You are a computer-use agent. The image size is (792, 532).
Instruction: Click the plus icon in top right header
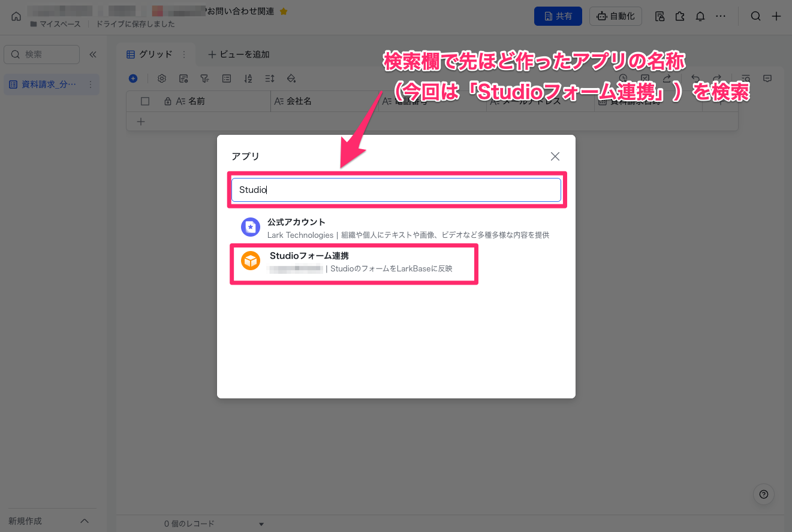776,16
